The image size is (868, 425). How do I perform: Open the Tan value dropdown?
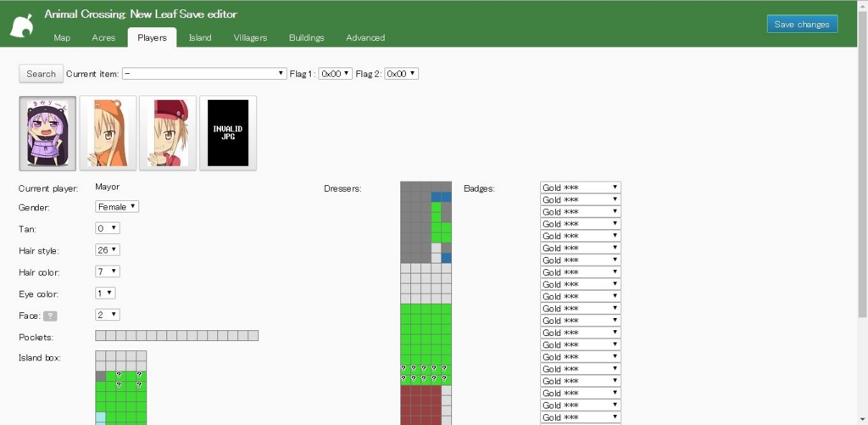(x=108, y=228)
